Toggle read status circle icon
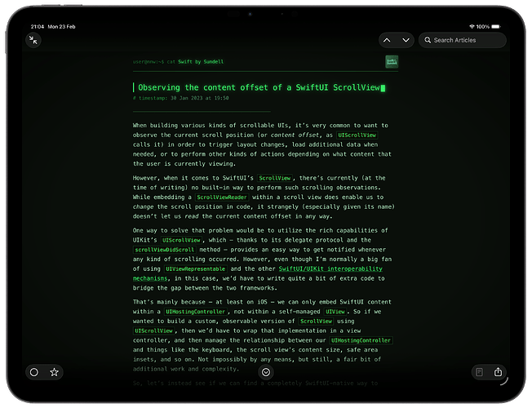 (x=34, y=372)
